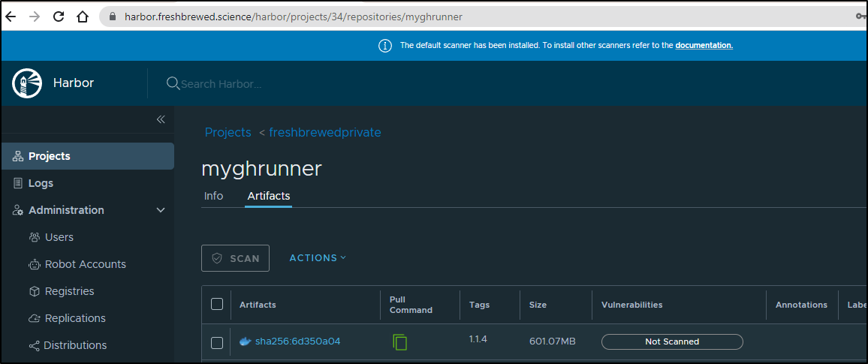Select all artifacts with the header checkbox
868x364 pixels.
(x=217, y=304)
